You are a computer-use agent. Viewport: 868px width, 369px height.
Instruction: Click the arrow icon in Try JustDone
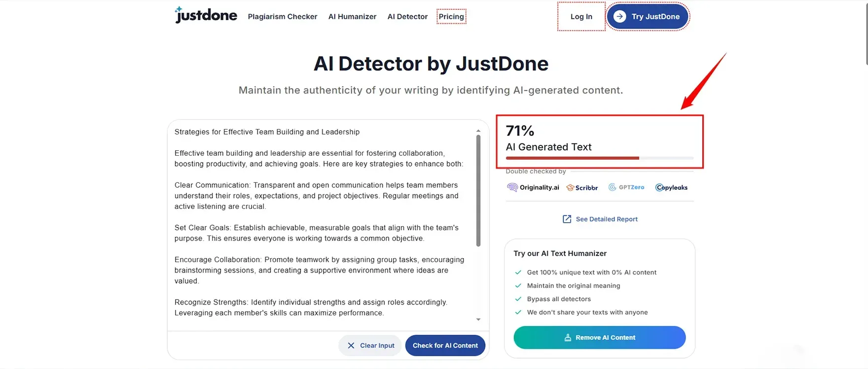pyautogui.click(x=620, y=16)
